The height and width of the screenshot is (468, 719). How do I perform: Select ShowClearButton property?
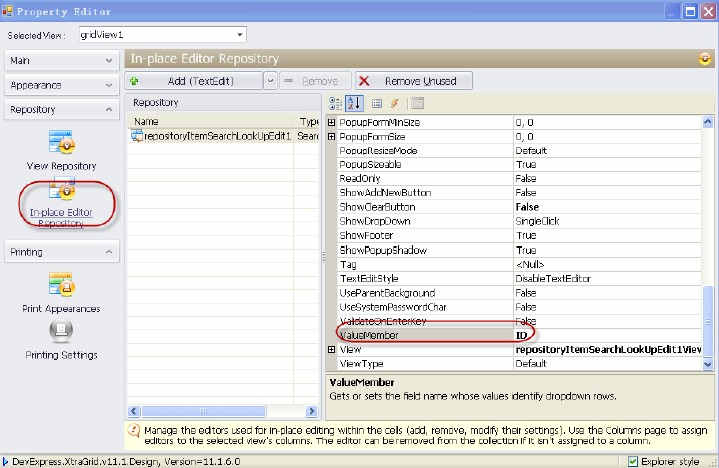[x=519, y=207]
